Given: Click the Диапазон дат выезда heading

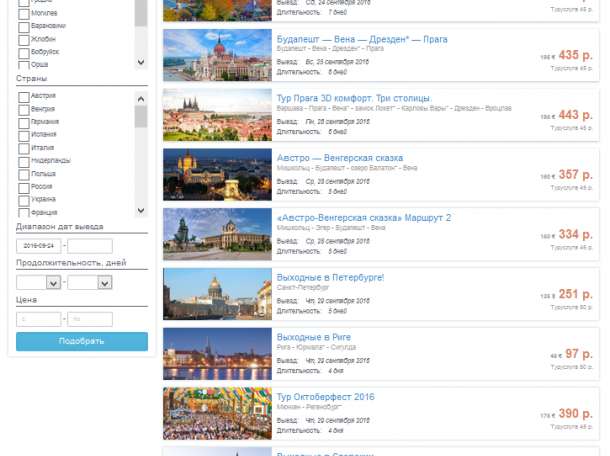Looking at the screenshot, I should tap(60, 226).
